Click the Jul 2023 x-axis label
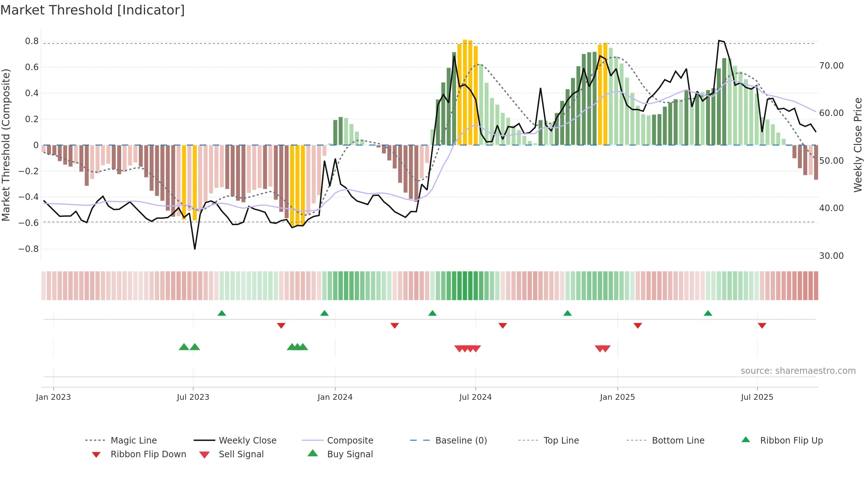 pos(193,397)
